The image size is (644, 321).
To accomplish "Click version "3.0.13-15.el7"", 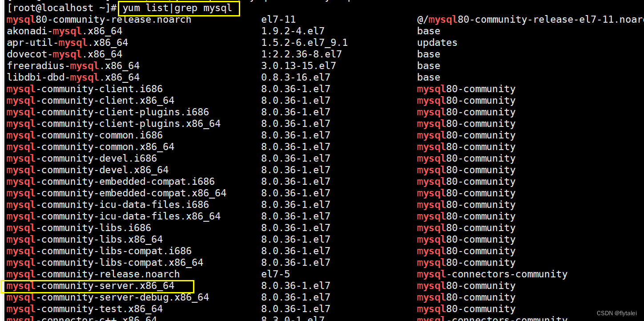I will coord(299,66).
